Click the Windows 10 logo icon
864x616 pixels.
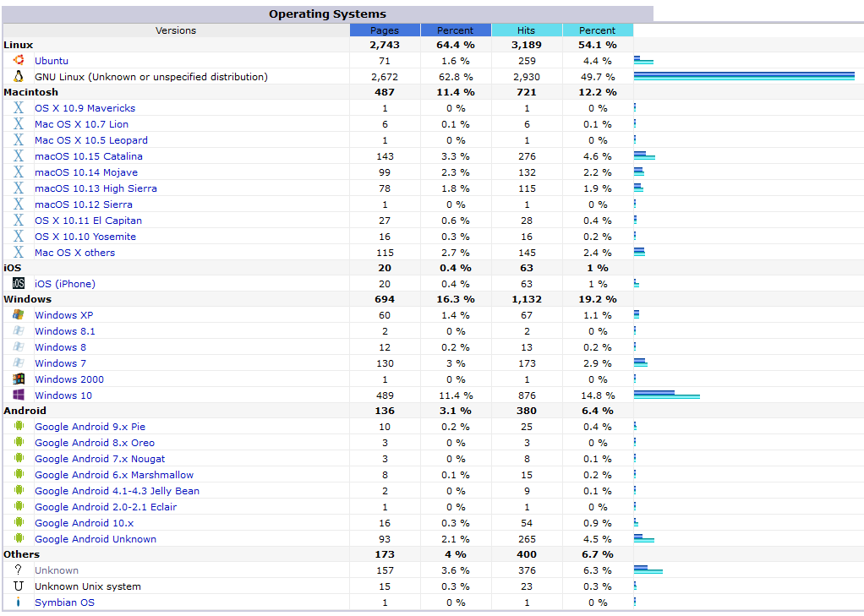point(19,395)
